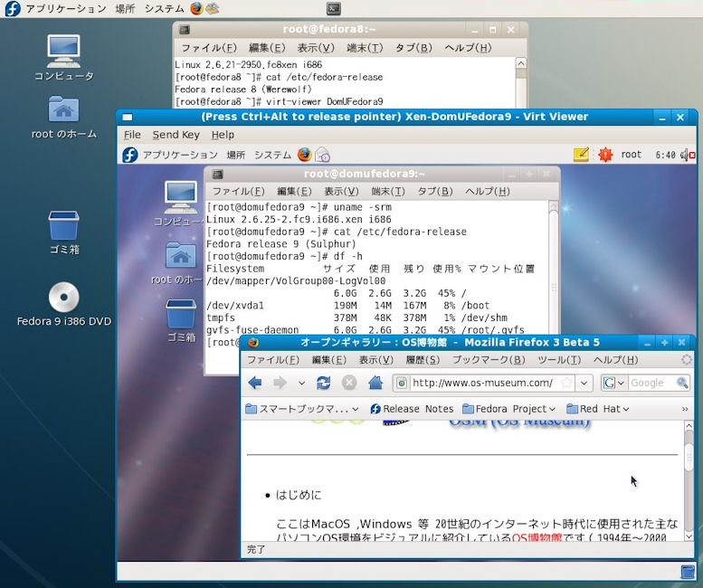This screenshot has width=703, height=588.
Task: Click the volume speaker icon in the guest panel
Action: tap(688, 155)
